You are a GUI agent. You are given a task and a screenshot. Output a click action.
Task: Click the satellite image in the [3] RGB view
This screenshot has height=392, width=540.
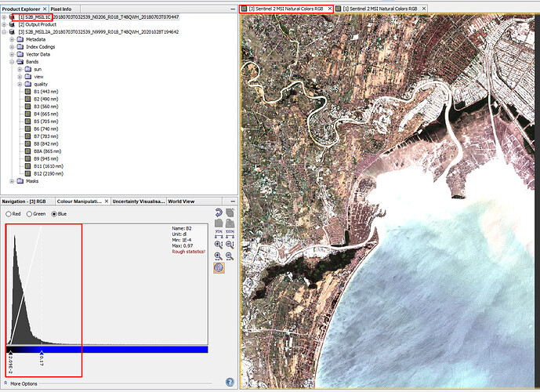click(x=387, y=201)
